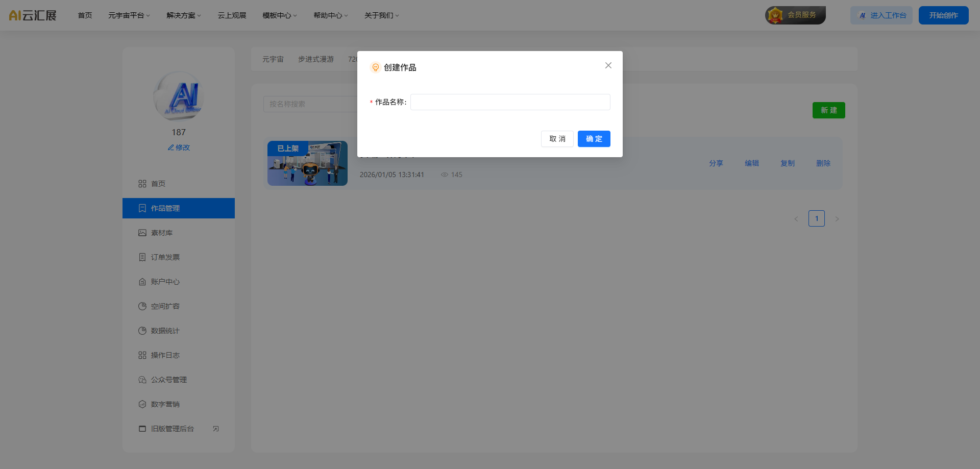Click the lightbulb icon beside 创建作品

pyautogui.click(x=376, y=67)
